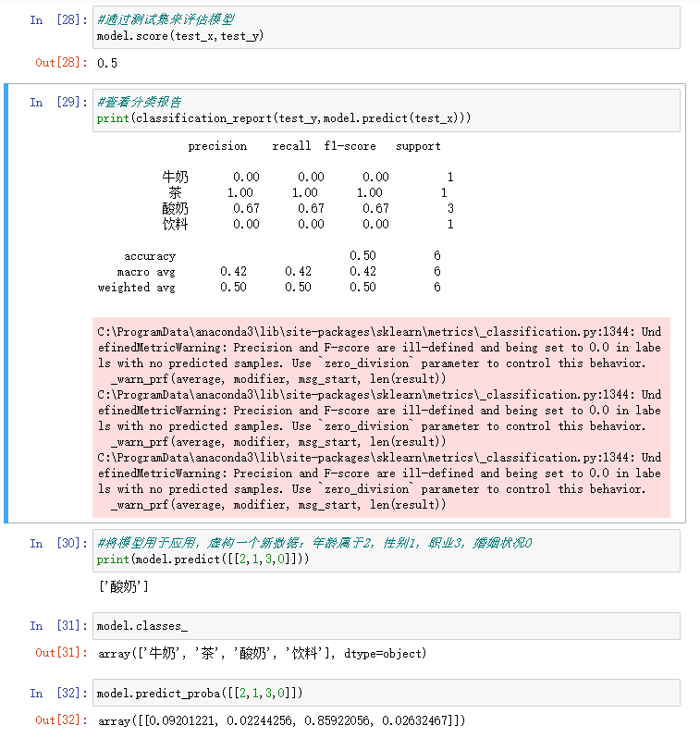Click the 'precision' column header in report

pos(217,146)
